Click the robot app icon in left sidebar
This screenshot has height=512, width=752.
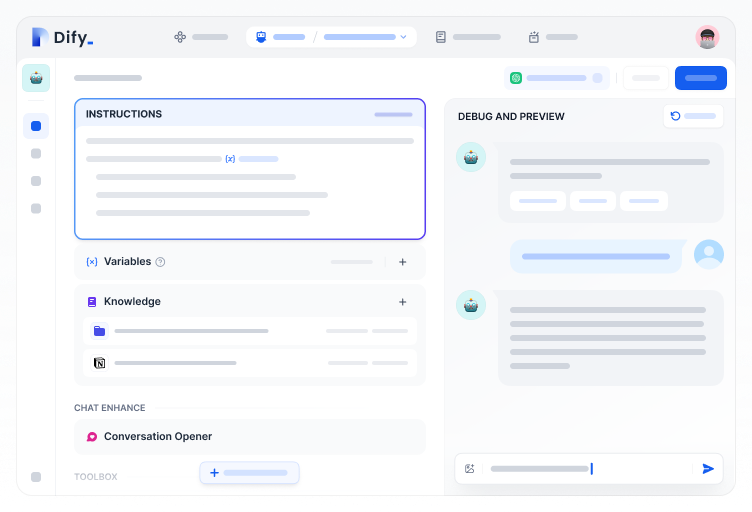click(x=36, y=78)
